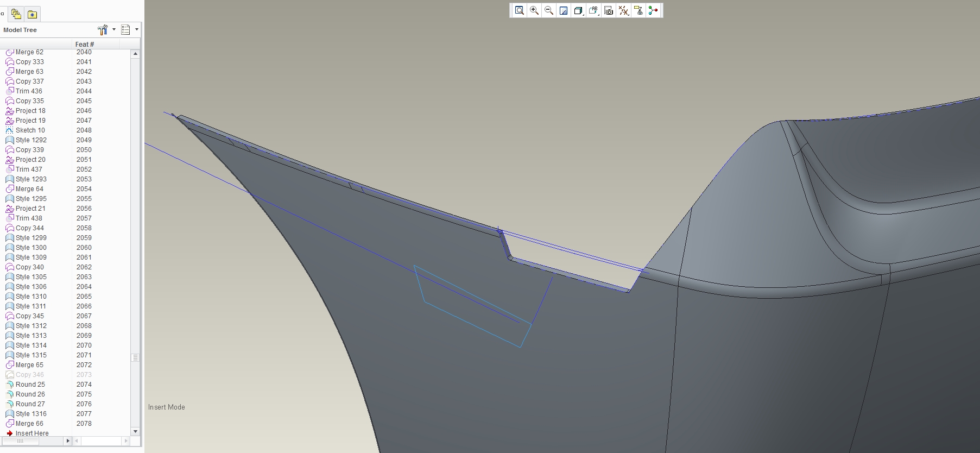This screenshot has height=453, width=980.
Task: Click the model tree scroll up arrow
Action: point(135,54)
